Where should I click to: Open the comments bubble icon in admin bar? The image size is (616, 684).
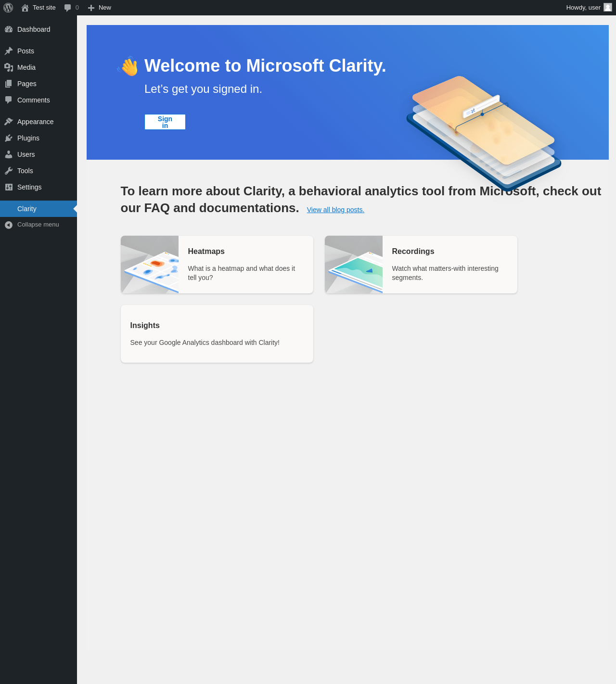click(x=68, y=8)
